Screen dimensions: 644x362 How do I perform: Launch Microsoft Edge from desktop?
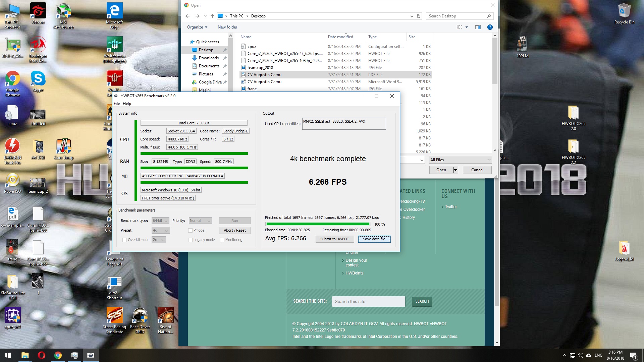pos(114,16)
